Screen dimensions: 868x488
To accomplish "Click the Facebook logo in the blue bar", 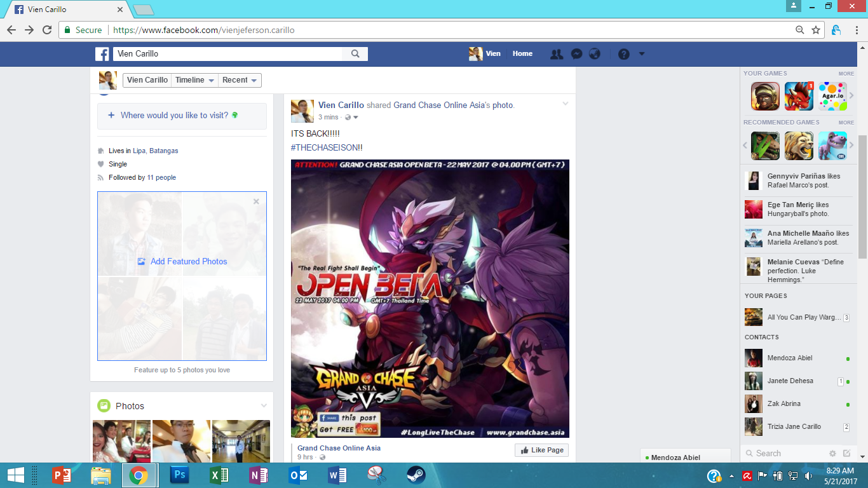I will point(102,54).
